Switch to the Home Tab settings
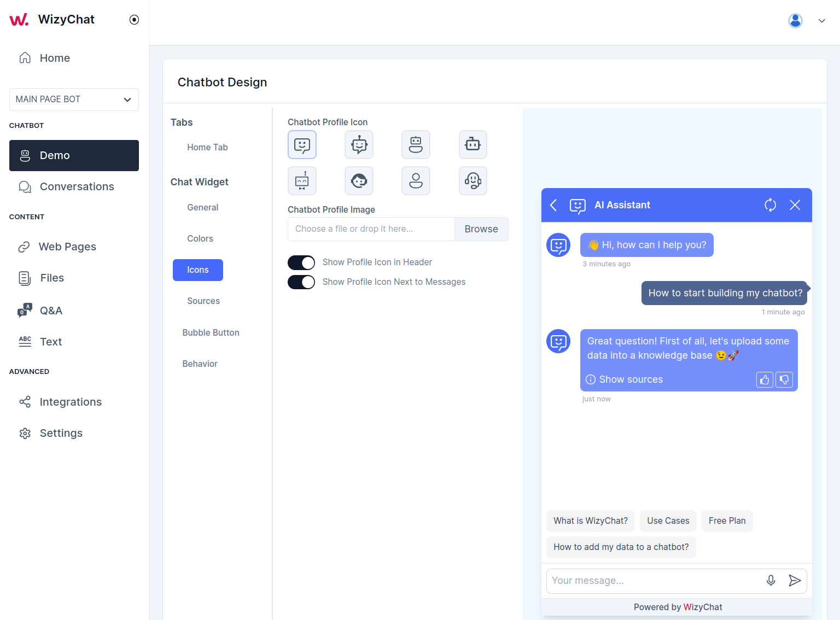Image resolution: width=840 pixels, height=620 pixels. 207,147
